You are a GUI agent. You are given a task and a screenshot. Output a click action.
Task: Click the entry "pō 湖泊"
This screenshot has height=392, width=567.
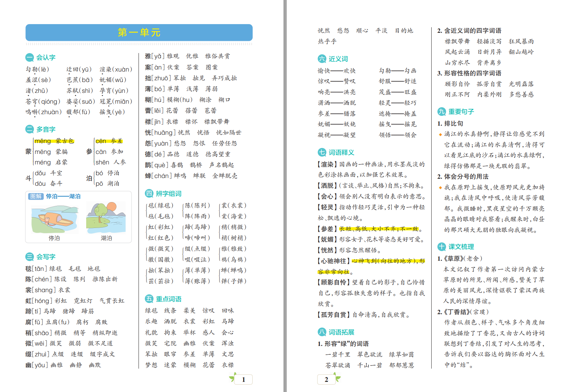click(x=107, y=184)
